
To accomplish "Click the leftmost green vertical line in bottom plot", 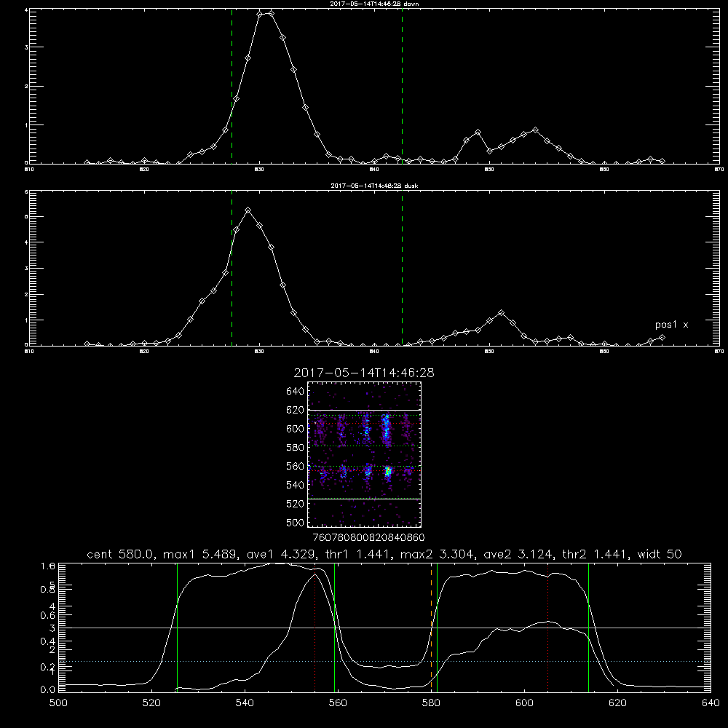I will (x=177, y=628).
